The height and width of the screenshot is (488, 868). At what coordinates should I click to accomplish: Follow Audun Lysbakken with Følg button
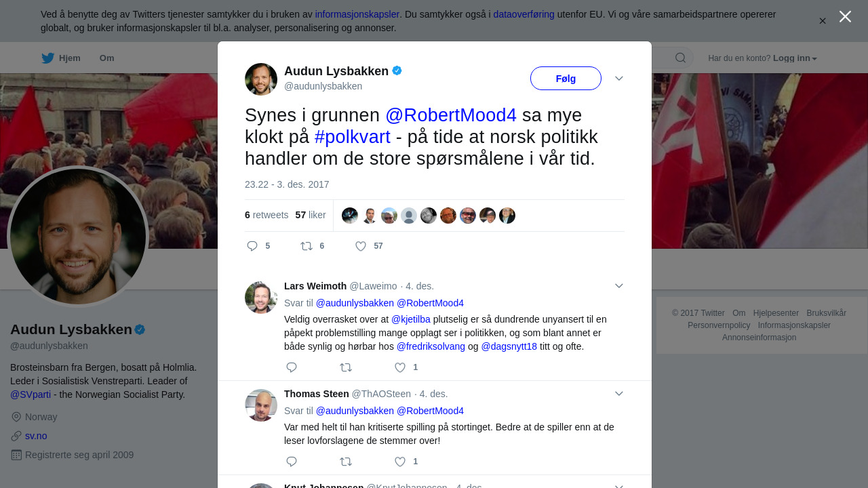coord(566,79)
